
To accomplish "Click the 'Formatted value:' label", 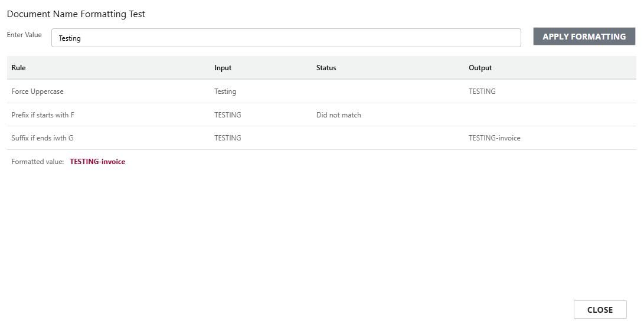I will [38, 162].
